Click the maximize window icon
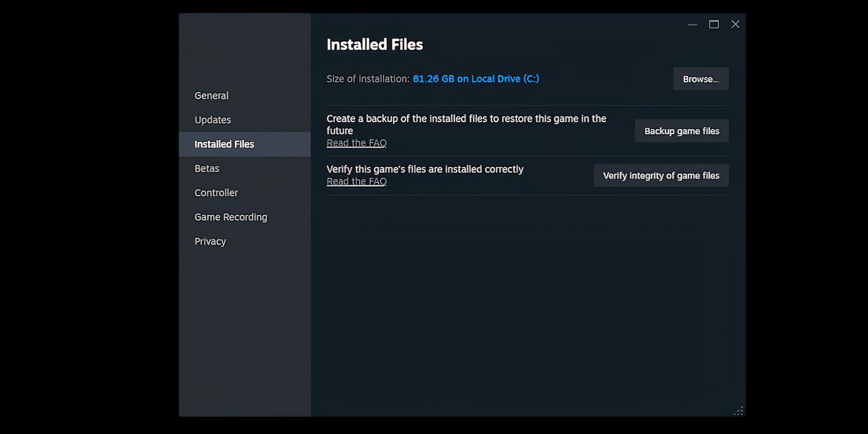 714,24
